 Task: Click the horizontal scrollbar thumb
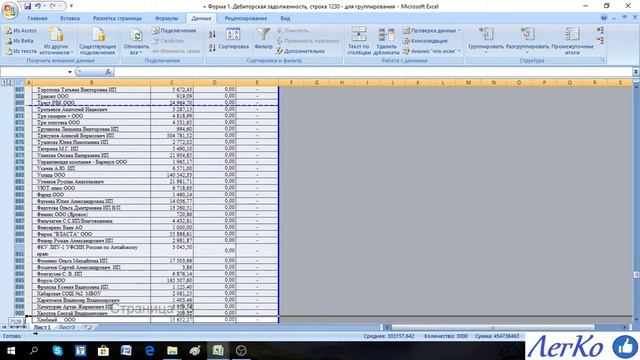click(493, 327)
